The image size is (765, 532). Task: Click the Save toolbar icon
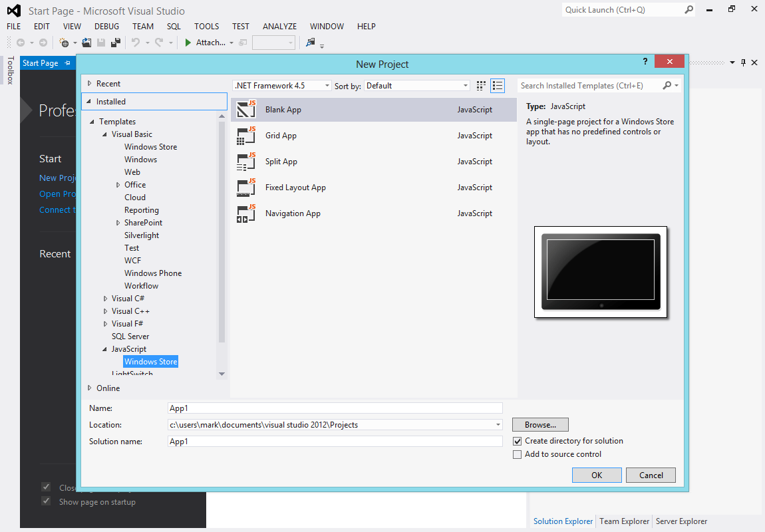[101, 43]
